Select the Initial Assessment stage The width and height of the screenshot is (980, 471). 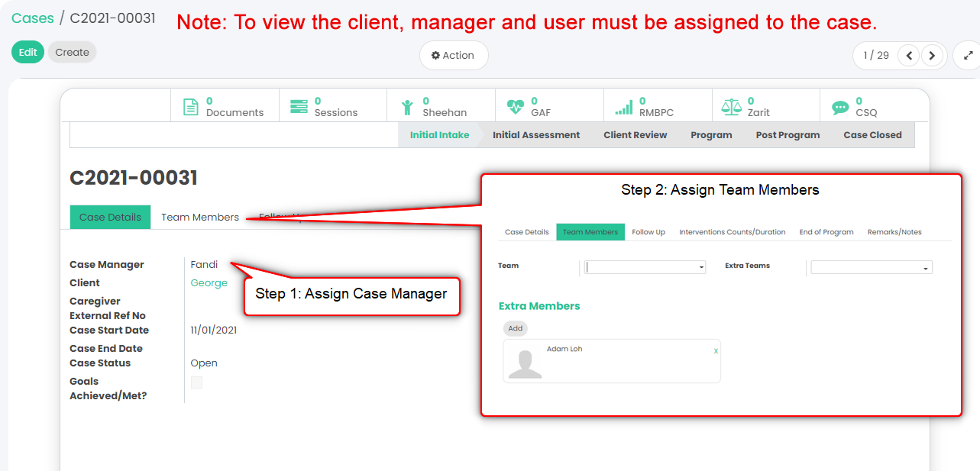(535, 135)
